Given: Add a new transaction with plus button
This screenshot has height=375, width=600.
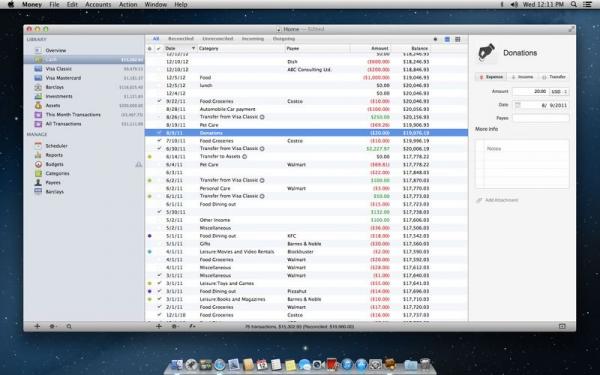Looking at the screenshot, I should pos(158,326).
